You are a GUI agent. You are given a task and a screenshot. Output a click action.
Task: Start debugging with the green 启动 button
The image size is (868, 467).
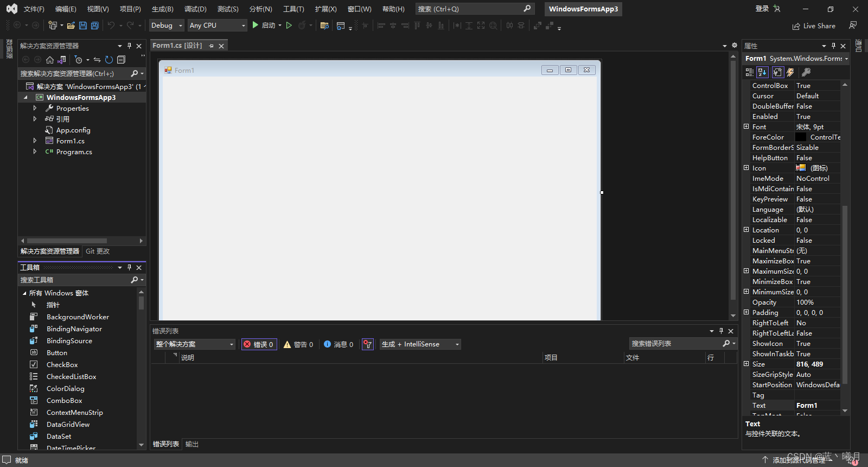[x=263, y=26]
